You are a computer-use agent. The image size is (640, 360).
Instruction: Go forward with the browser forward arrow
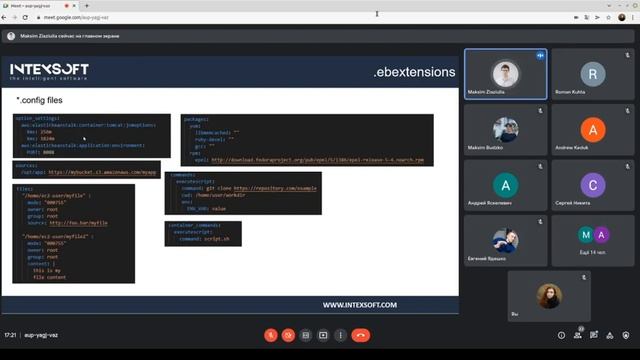pos(15,18)
